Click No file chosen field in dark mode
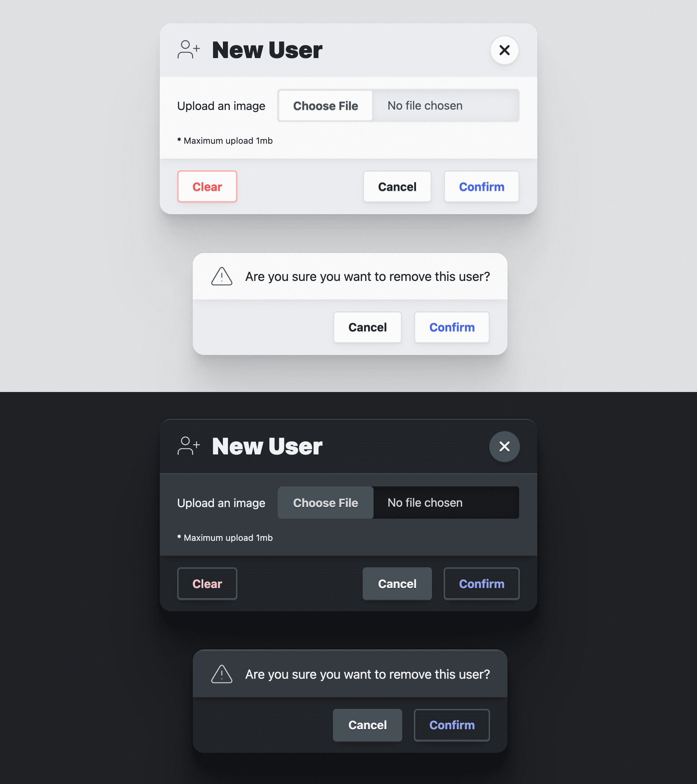Screen dimensions: 697x784 point(446,502)
